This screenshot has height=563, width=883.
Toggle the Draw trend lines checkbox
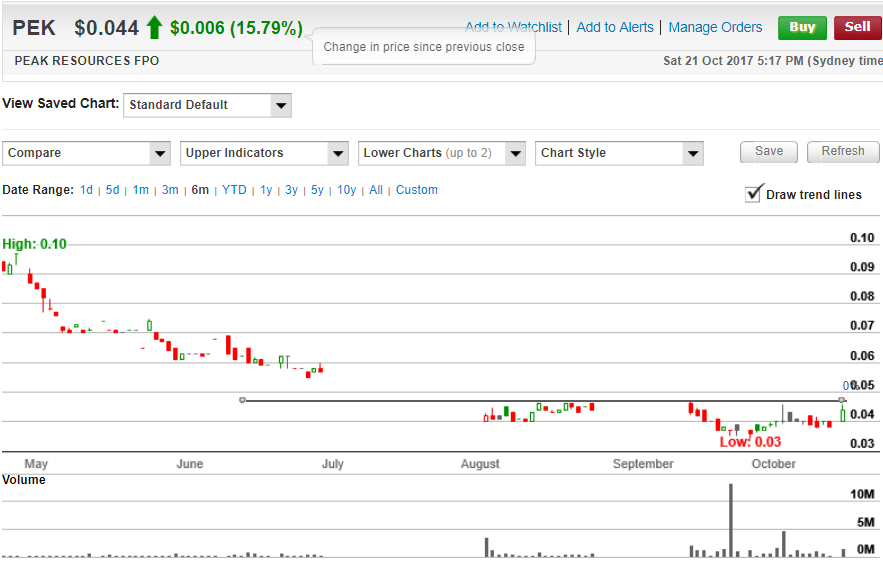[x=753, y=194]
